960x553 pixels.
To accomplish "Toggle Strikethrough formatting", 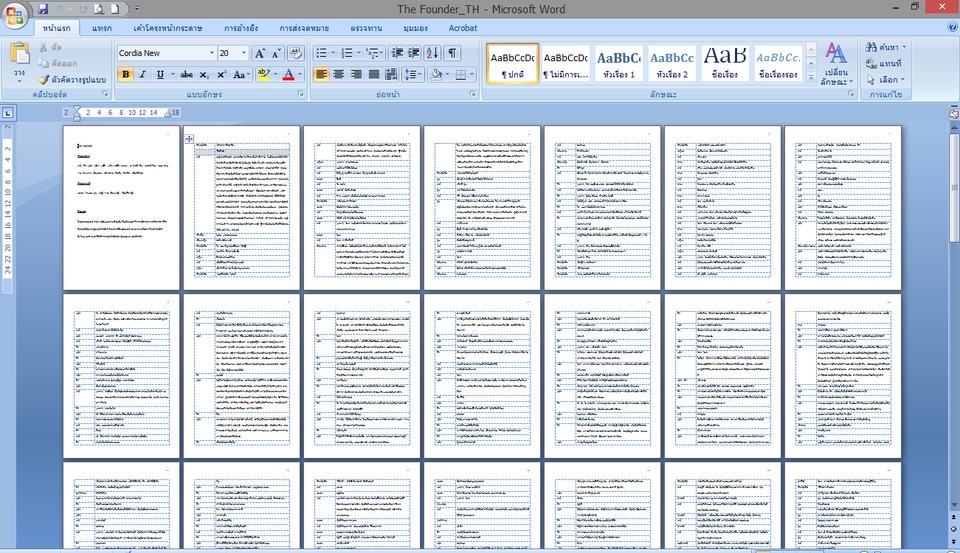I will 186,75.
